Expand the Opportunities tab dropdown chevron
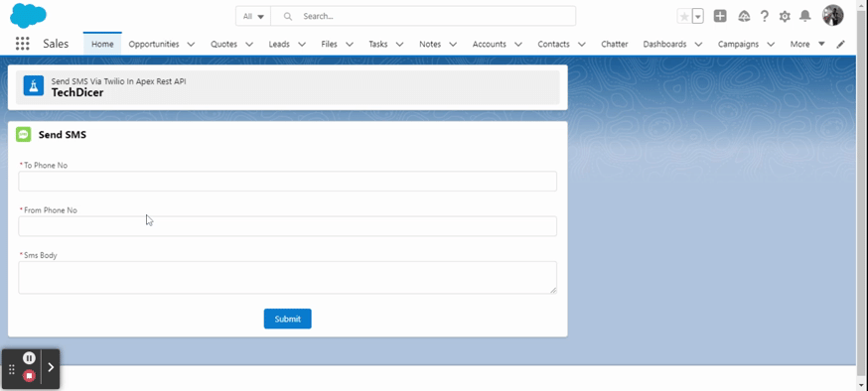Image resolution: width=868 pixels, height=391 pixels. [x=191, y=45]
